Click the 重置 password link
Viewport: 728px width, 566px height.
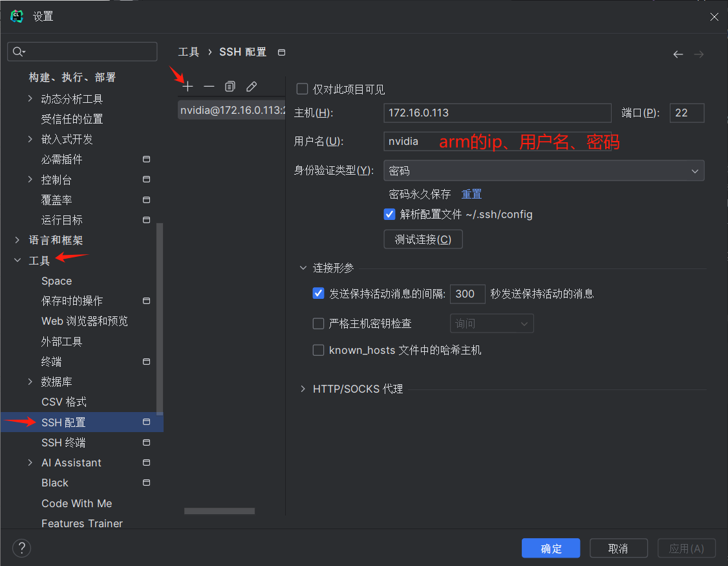tap(471, 194)
